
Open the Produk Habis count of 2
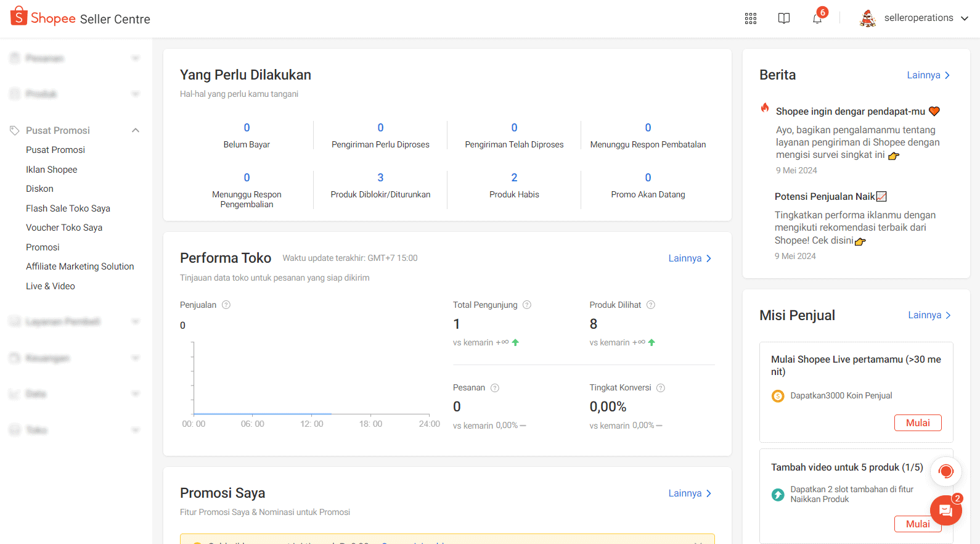tap(514, 178)
